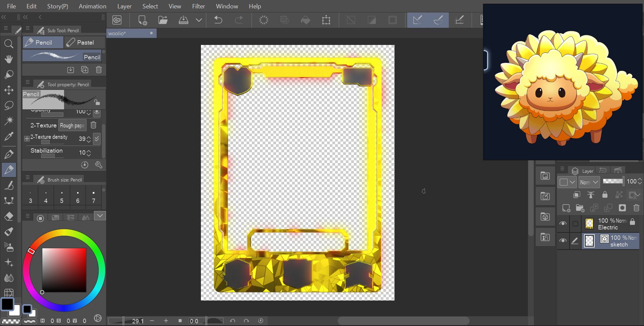This screenshot has height=326, width=644.
Task: Click Scale/Rotate transform icon
Action: 326,20
